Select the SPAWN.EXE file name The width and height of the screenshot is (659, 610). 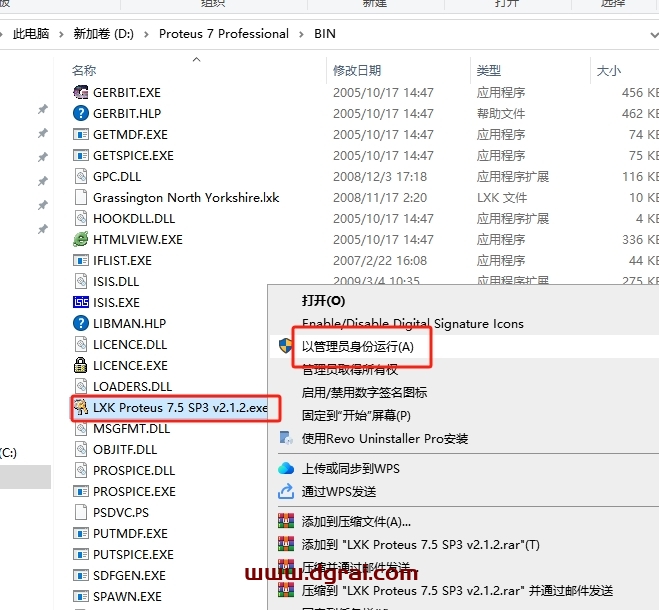tap(127, 597)
